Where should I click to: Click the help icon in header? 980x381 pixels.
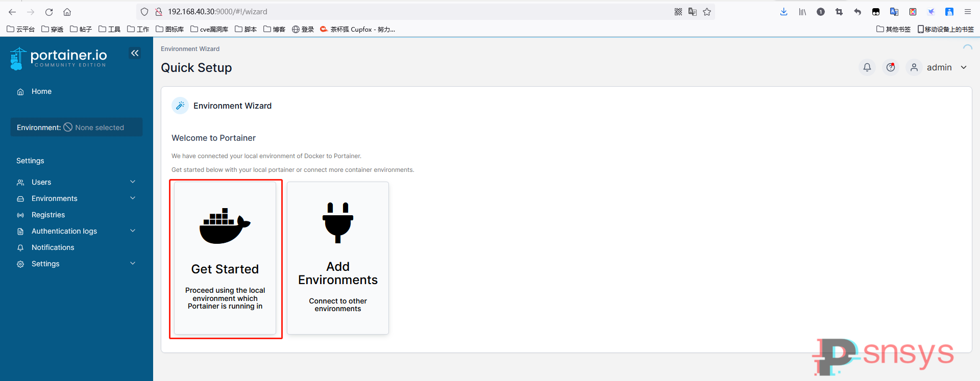click(891, 67)
